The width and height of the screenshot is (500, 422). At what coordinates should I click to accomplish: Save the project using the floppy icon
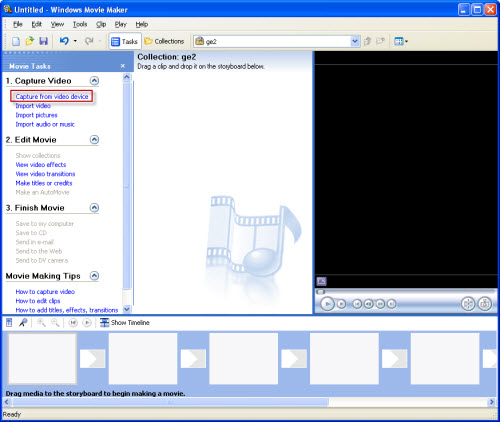(43, 41)
